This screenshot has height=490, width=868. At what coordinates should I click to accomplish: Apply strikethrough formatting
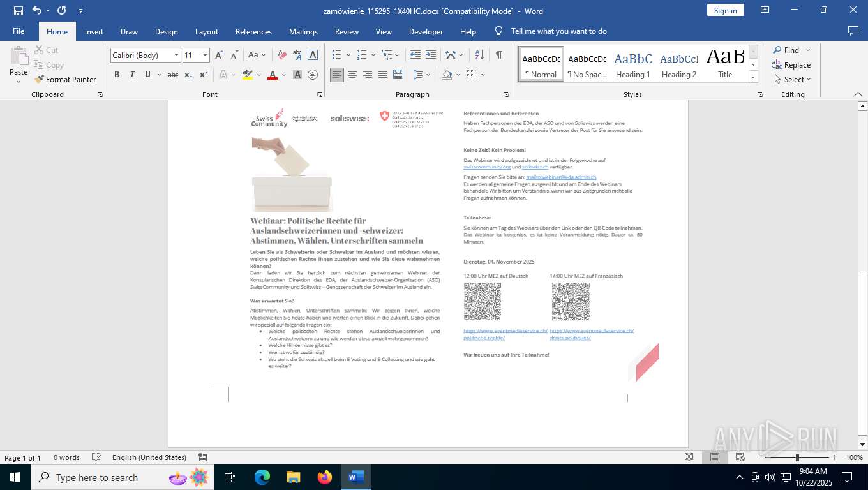point(173,75)
